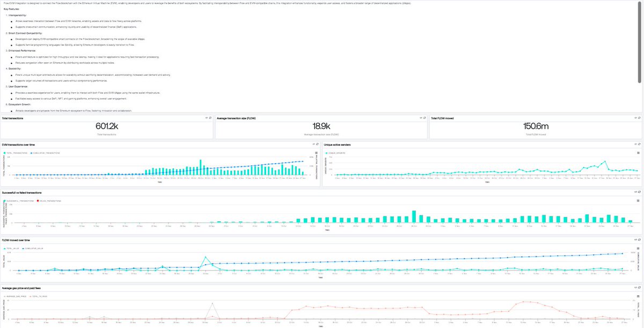Viewport: 644px width, 328px height.
Task: Click the 'Key Features:' heading
Action: pos(12,9)
